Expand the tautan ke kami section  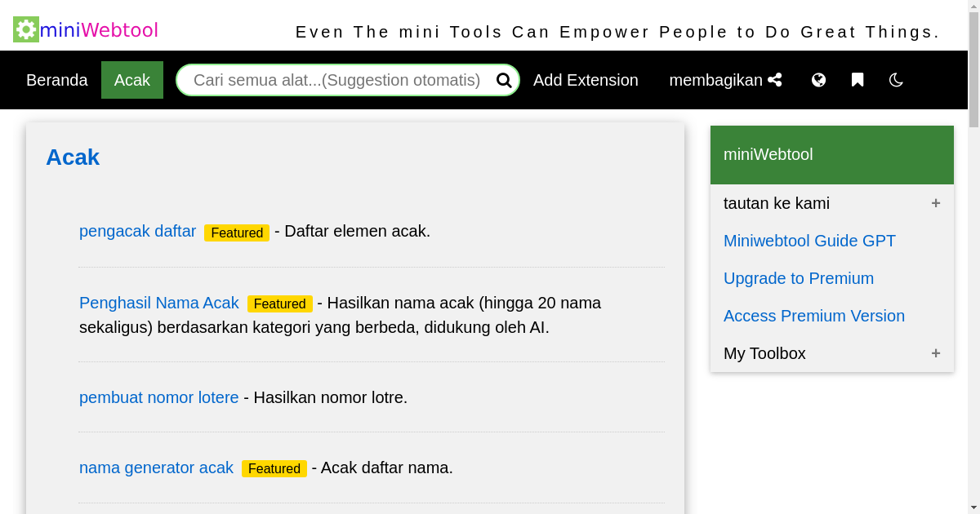coord(935,203)
